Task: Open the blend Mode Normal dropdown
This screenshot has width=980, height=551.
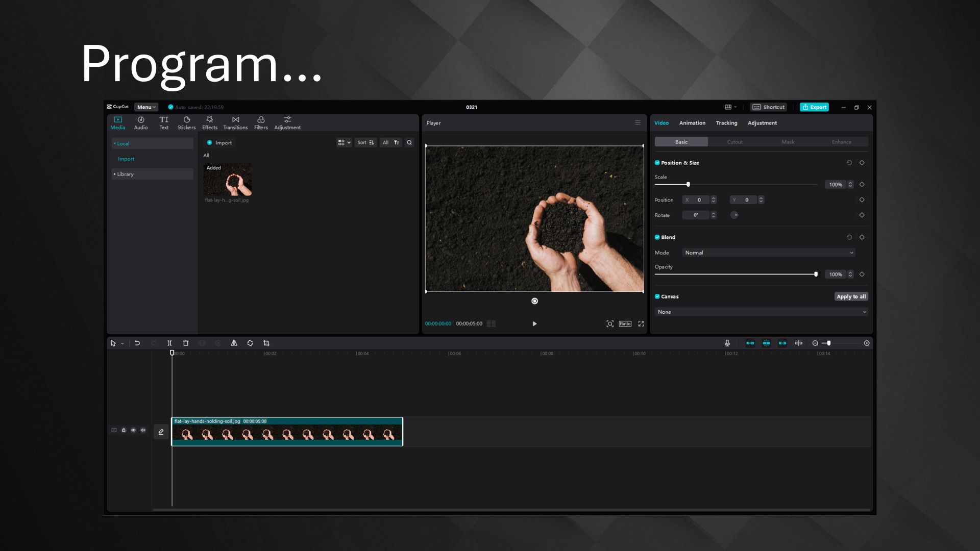Action: coord(768,253)
